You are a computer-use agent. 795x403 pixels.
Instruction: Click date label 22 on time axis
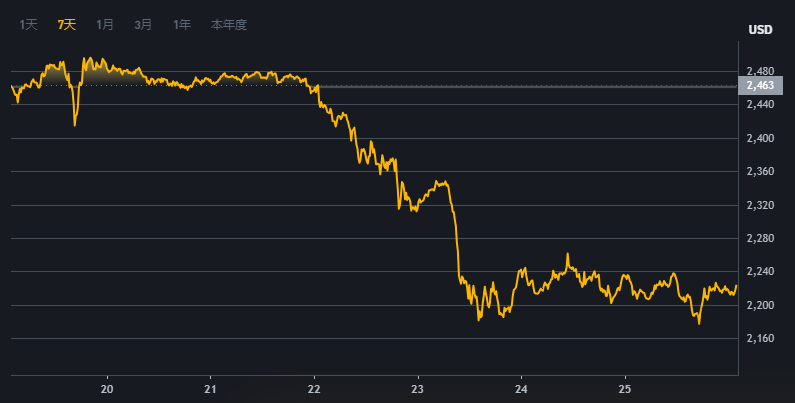[314, 389]
